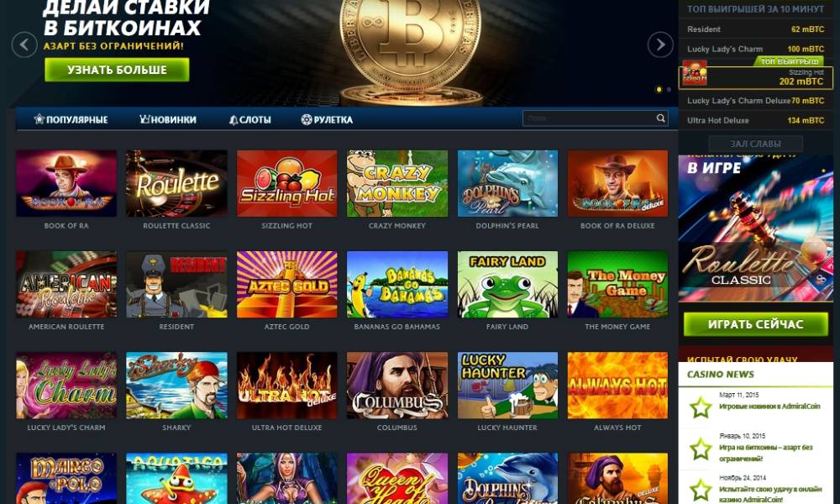Switch to the Новинки tab
This screenshot has height=504, width=840.
tap(168, 119)
